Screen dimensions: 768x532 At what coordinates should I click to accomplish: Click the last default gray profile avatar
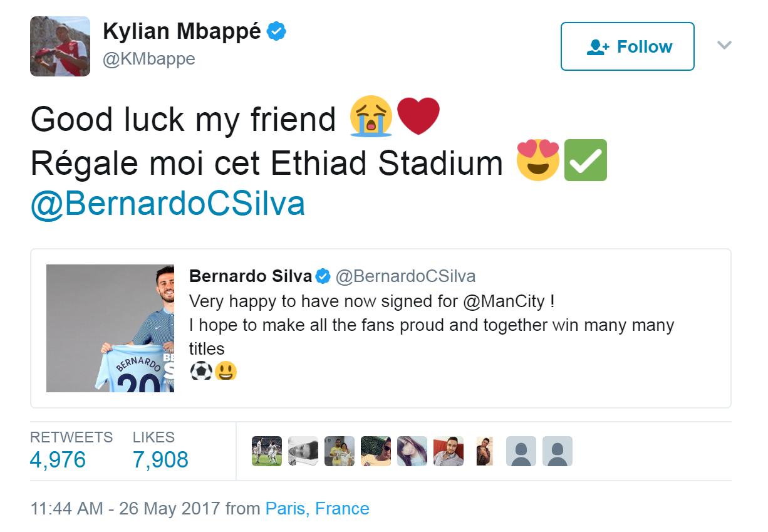point(558,451)
